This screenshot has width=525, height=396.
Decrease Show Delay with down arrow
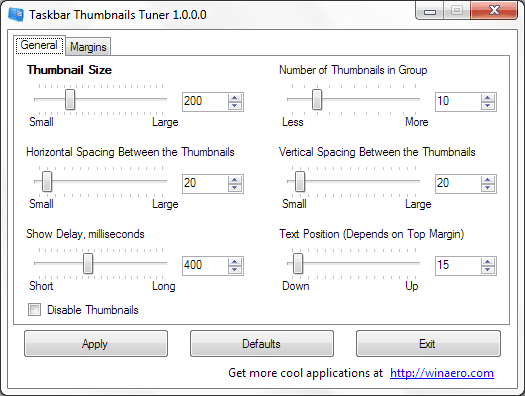pos(235,270)
